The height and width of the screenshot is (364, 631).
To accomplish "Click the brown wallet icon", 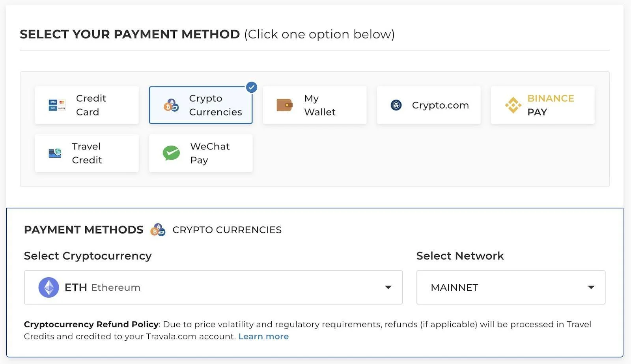I will pos(284,105).
